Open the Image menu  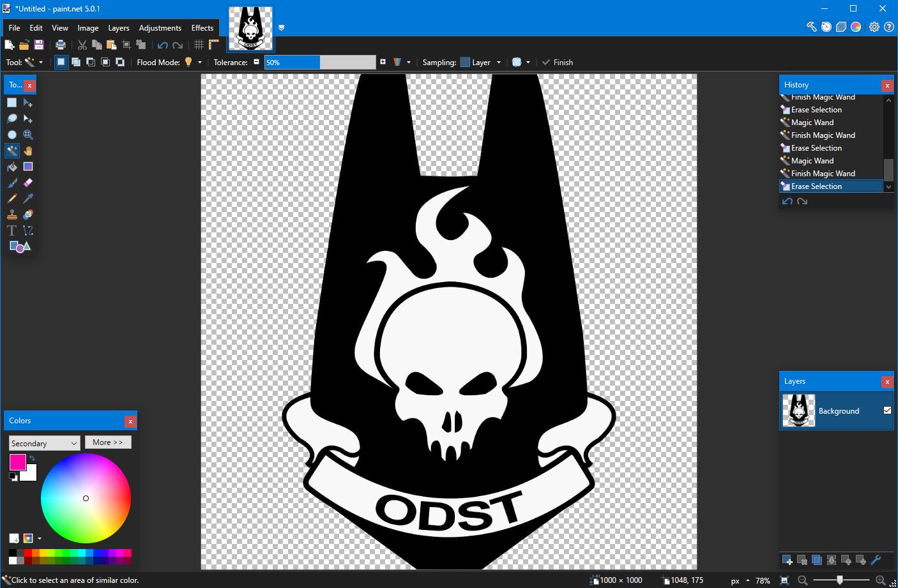tap(88, 27)
